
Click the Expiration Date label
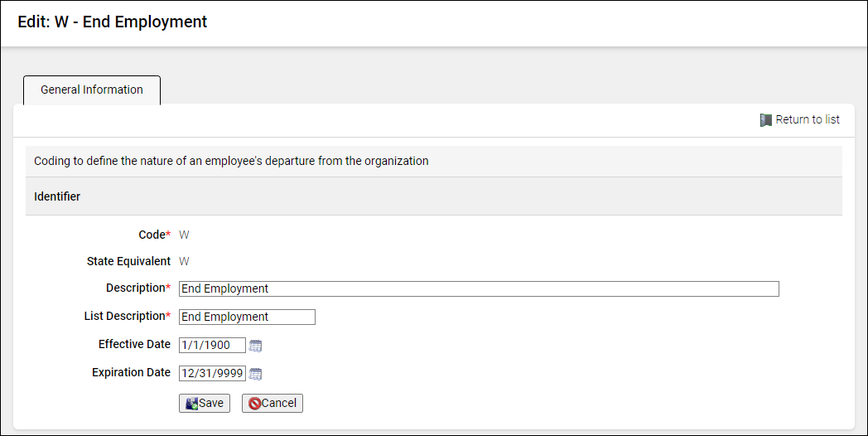(131, 372)
